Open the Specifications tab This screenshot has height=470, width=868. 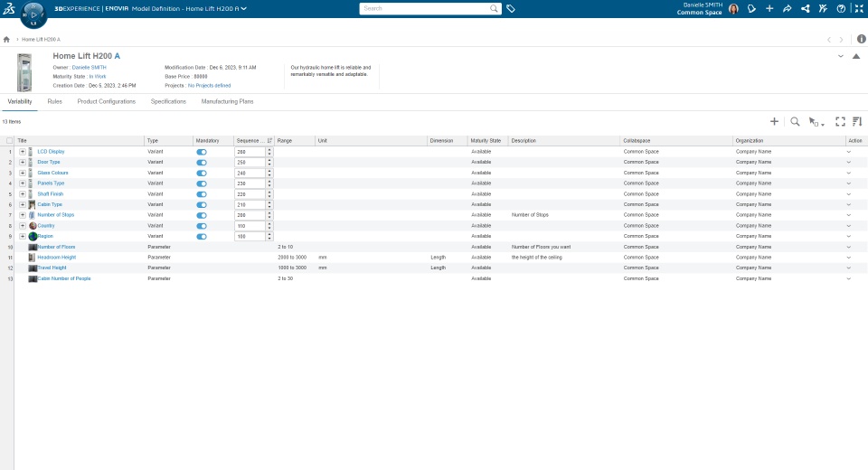click(168, 102)
